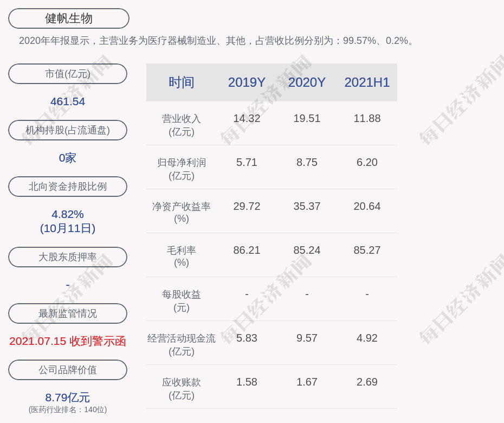
Task: Select the 北向资金持股比例 label
Action: 68,187
